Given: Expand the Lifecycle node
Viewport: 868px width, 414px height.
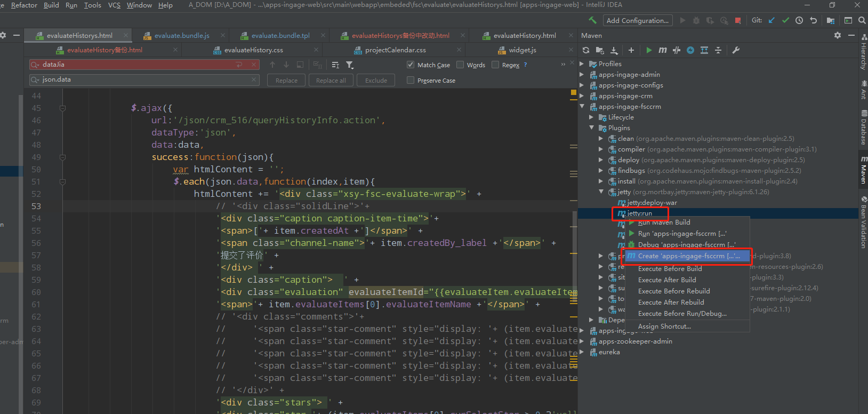Looking at the screenshot, I should pos(592,117).
